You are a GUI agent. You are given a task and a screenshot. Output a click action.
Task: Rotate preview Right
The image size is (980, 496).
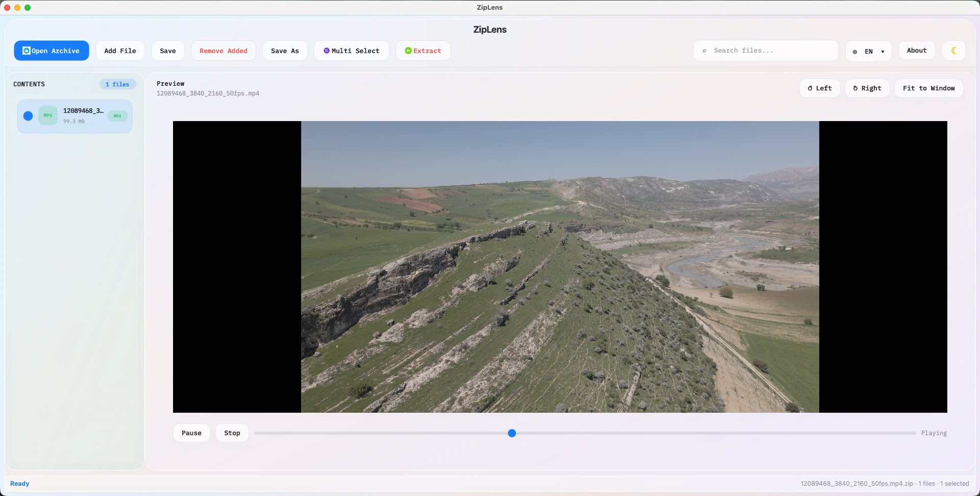[867, 88]
